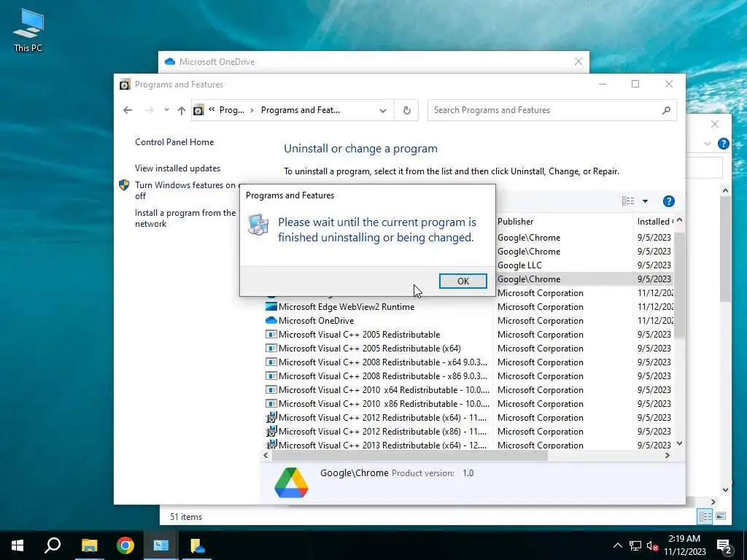Click the Edge WebView2 Runtime icon

pyautogui.click(x=271, y=307)
